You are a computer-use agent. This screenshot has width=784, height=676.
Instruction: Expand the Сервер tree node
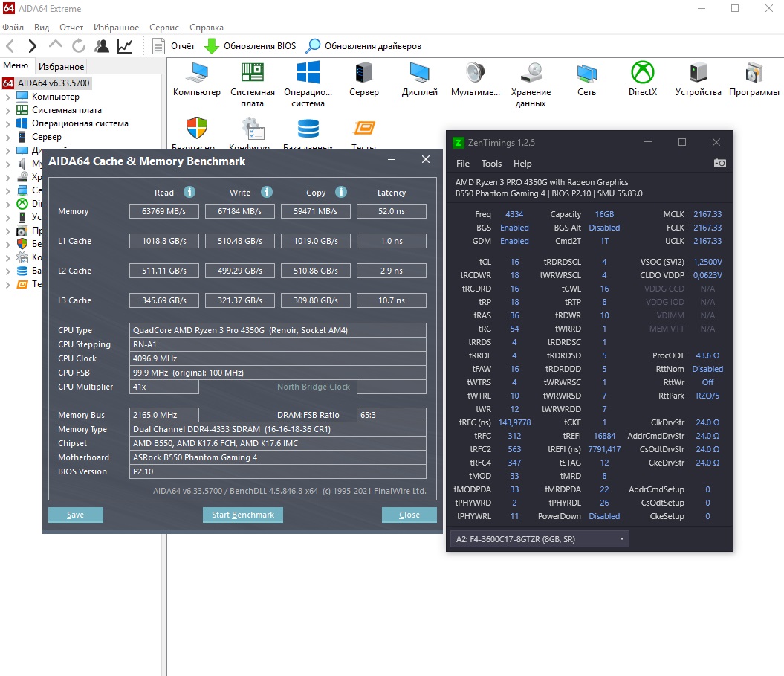click(x=7, y=137)
